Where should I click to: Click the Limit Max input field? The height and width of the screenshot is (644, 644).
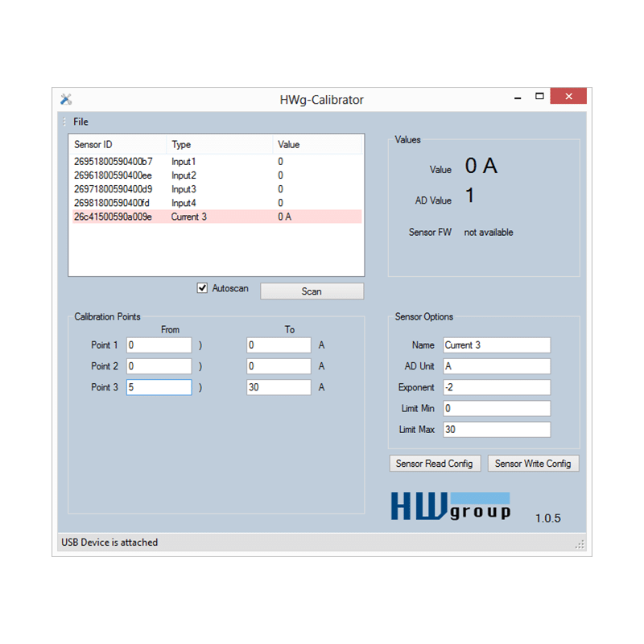[x=497, y=430]
